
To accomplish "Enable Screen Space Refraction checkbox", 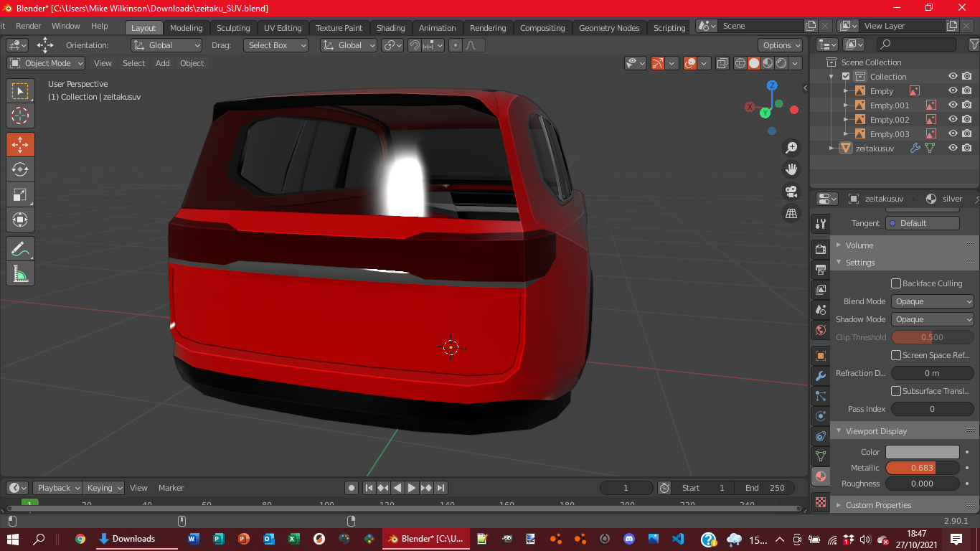I will click(x=896, y=355).
